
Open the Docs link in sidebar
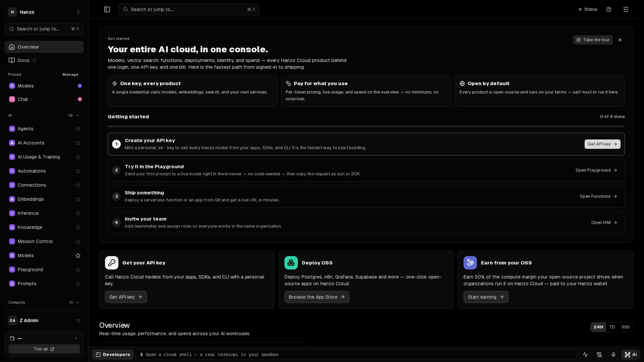(x=44, y=60)
